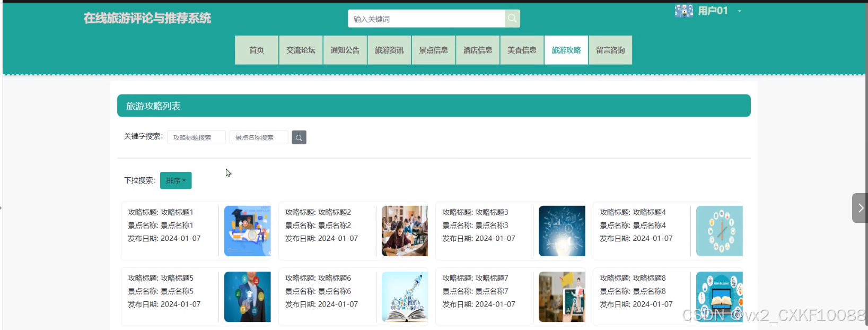The image size is (868, 330).
Task: Go to the 首页 tab
Action: pos(257,50)
